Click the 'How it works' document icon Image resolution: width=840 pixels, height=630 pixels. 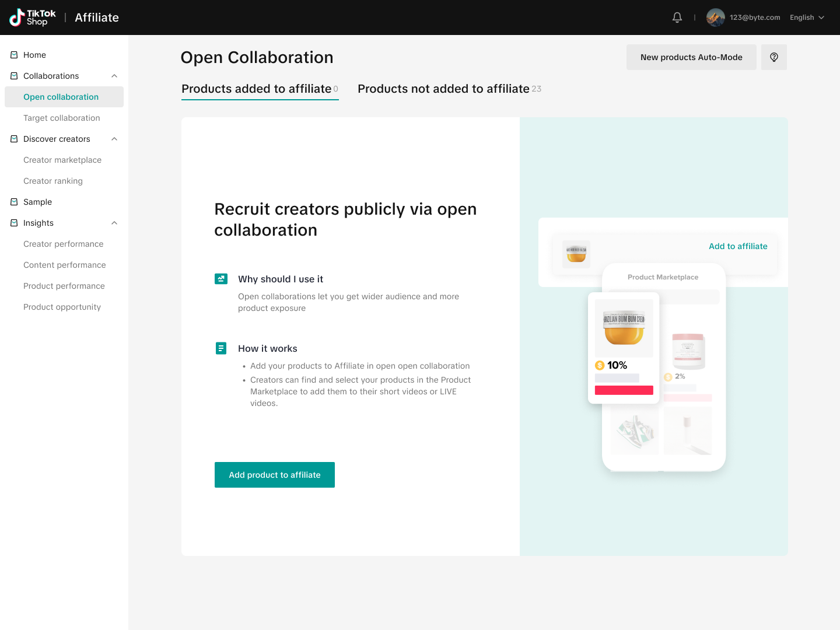coord(221,348)
